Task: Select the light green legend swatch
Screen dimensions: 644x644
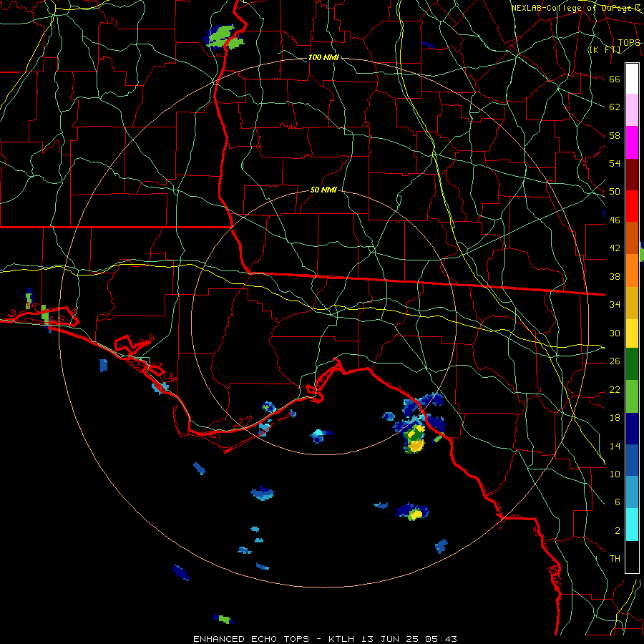Action: (632, 396)
